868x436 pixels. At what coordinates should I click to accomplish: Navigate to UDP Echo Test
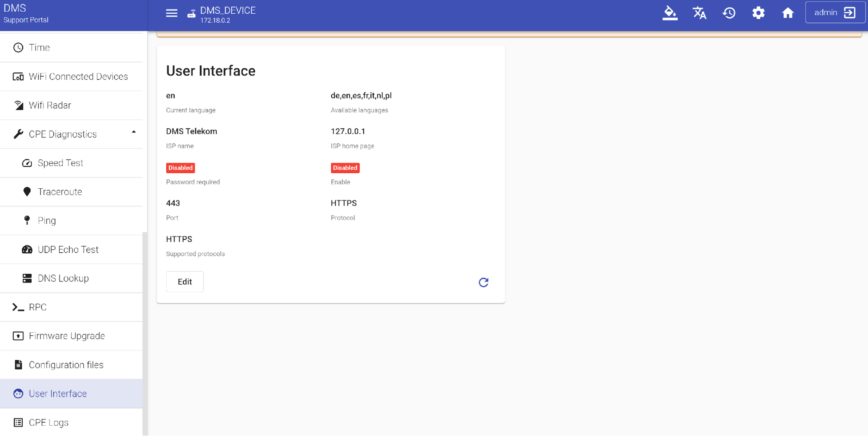68,249
